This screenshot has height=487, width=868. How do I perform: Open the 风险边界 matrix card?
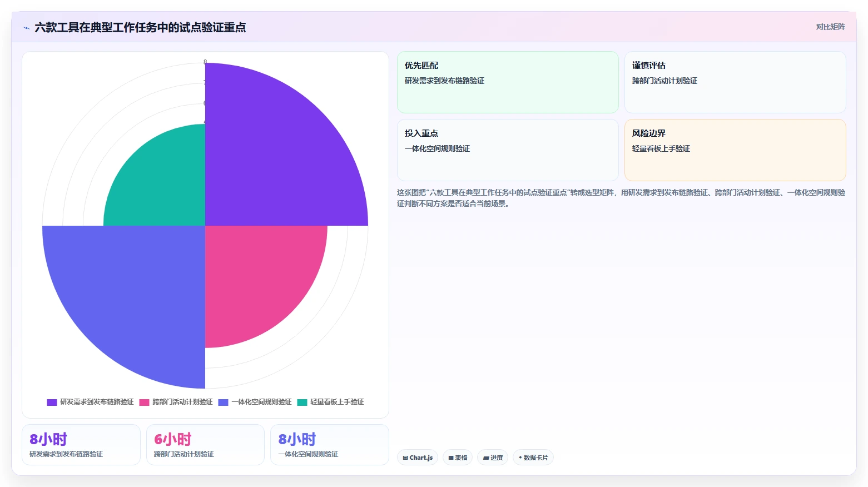pyautogui.click(x=735, y=150)
